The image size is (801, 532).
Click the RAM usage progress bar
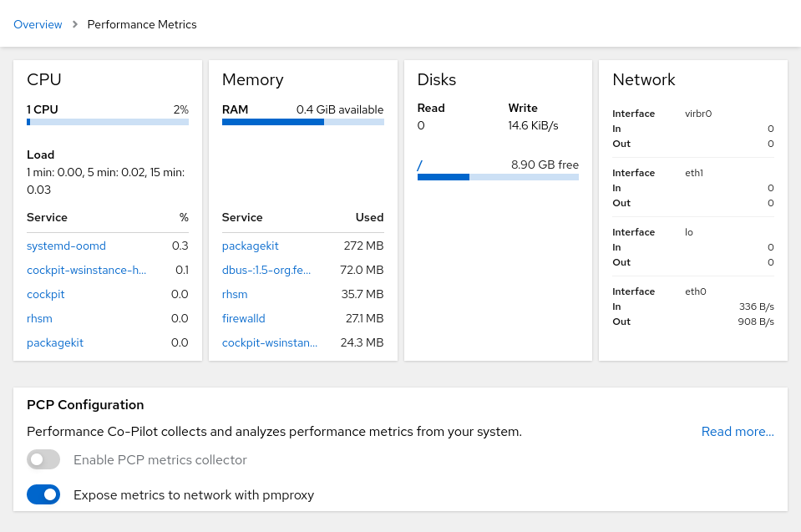tap(302, 122)
